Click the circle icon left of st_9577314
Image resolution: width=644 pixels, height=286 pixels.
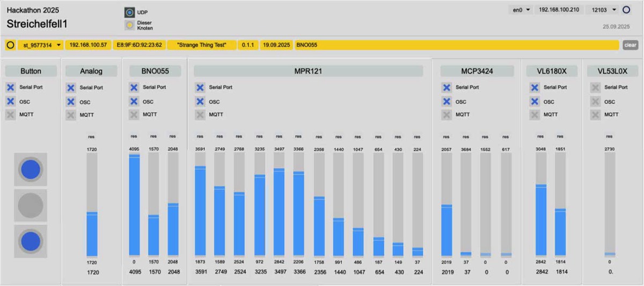click(x=10, y=45)
